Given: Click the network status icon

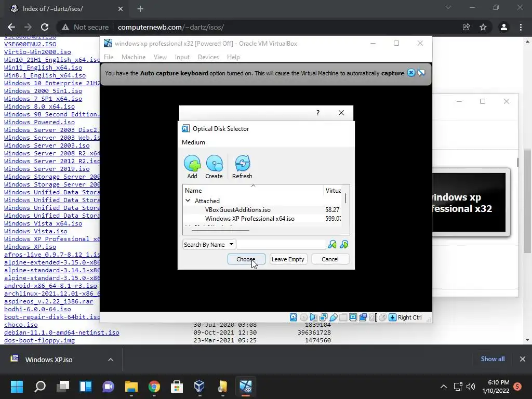Looking at the screenshot, I should click(x=323, y=317).
